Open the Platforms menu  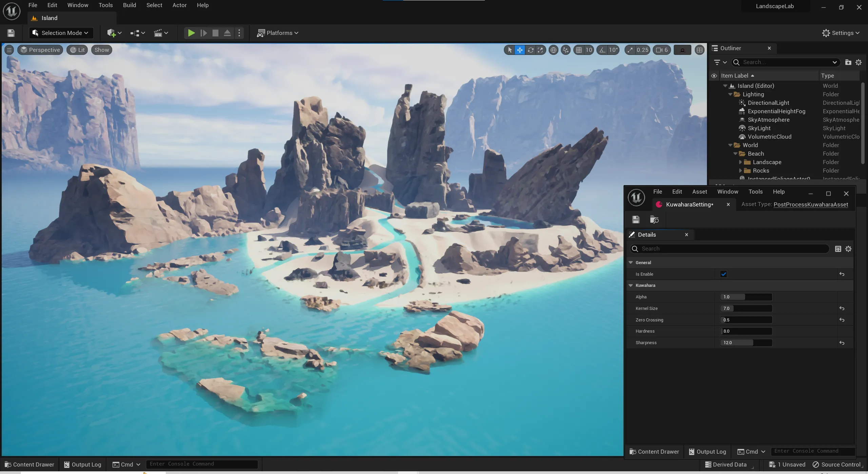[x=277, y=33]
